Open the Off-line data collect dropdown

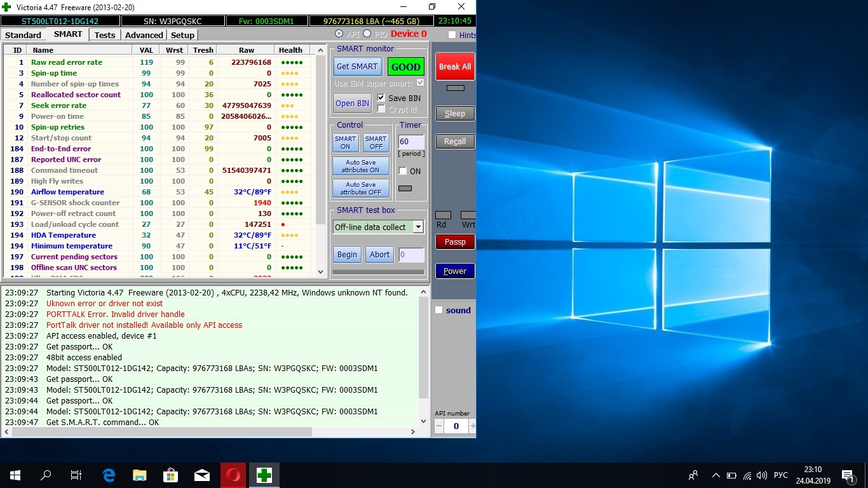(417, 227)
